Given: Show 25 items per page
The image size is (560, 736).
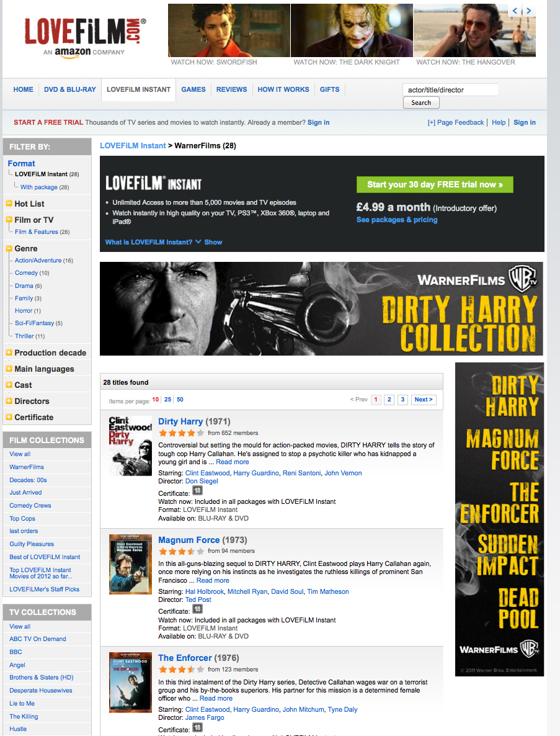Looking at the screenshot, I should point(167,400).
